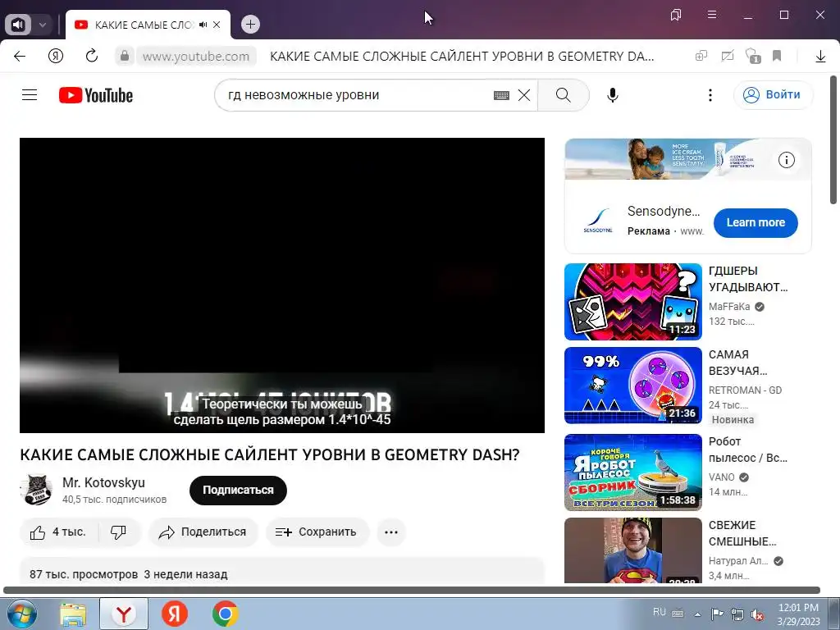The height and width of the screenshot is (630, 840).
Task: Click the picture-in-picture video icon in address bar
Action: point(727,56)
